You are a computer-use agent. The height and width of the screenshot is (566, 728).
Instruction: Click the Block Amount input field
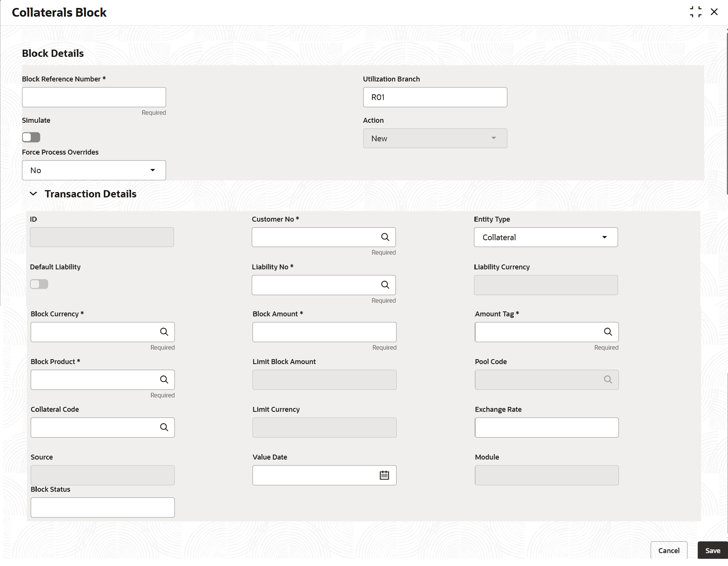point(324,332)
